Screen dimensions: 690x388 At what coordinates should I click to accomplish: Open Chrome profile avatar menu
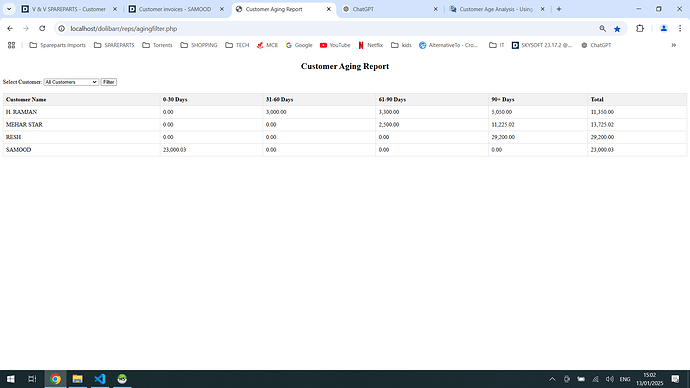tap(664, 29)
